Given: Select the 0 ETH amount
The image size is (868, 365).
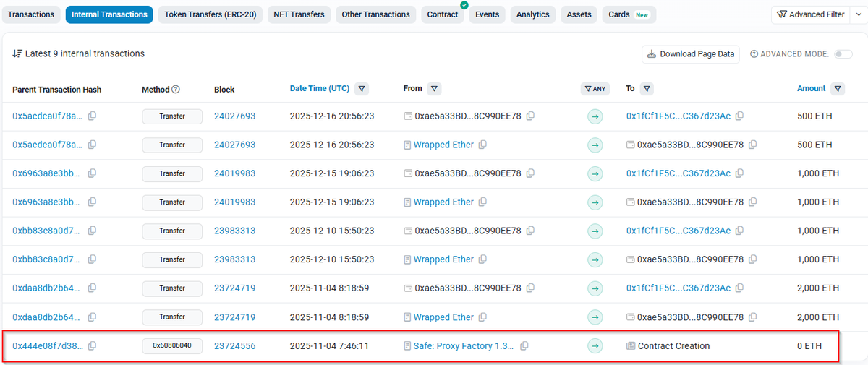Looking at the screenshot, I should [x=809, y=346].
